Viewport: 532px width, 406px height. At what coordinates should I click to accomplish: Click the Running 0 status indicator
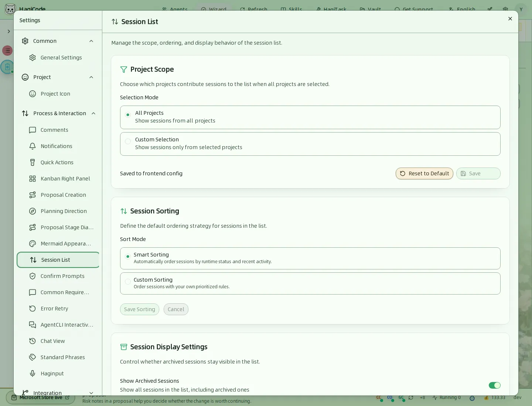pyautogui.click(x=447, y=398)
